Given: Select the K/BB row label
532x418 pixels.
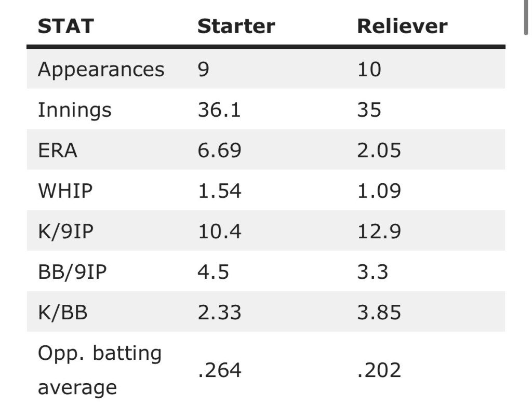Looking at the screenshot, I should click(x=62, y=312).
